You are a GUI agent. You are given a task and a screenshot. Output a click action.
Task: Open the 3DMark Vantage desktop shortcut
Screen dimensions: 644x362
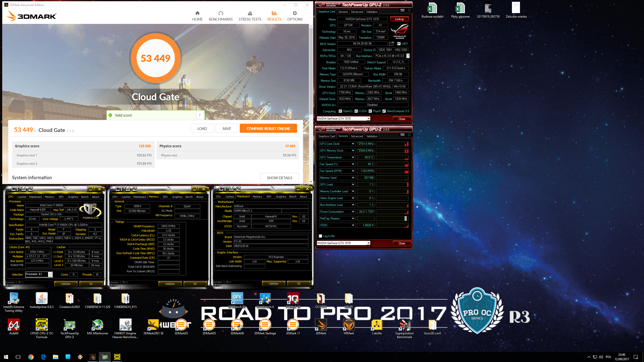(x=265, y=327)
